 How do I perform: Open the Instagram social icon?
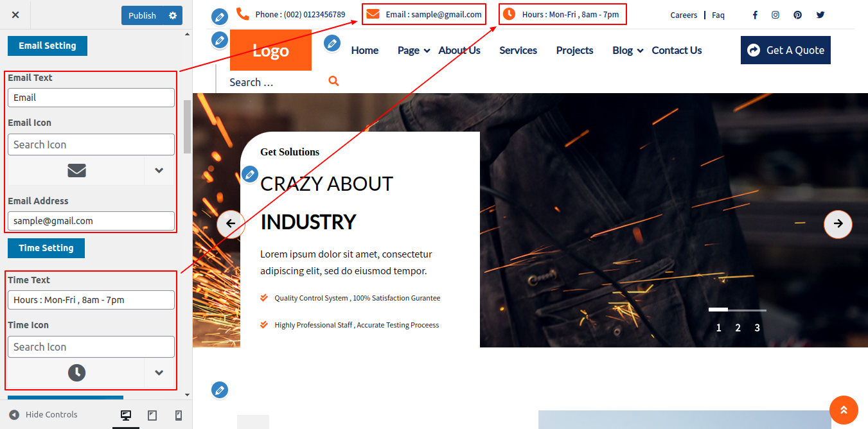(x=775, y=15)
